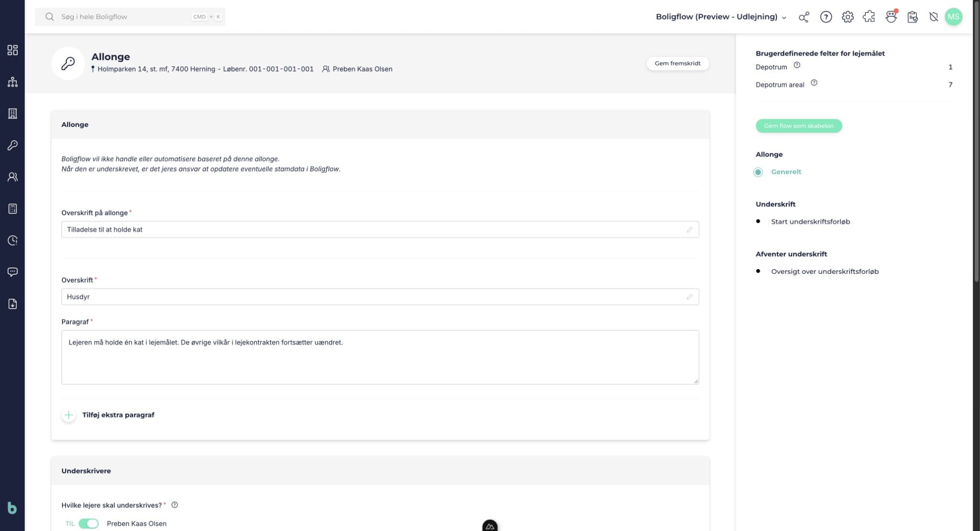Click help icon next to Depotrum areal
Viewport: 980px width, 531px height.
pyautogui.click(x=814, y=83)
